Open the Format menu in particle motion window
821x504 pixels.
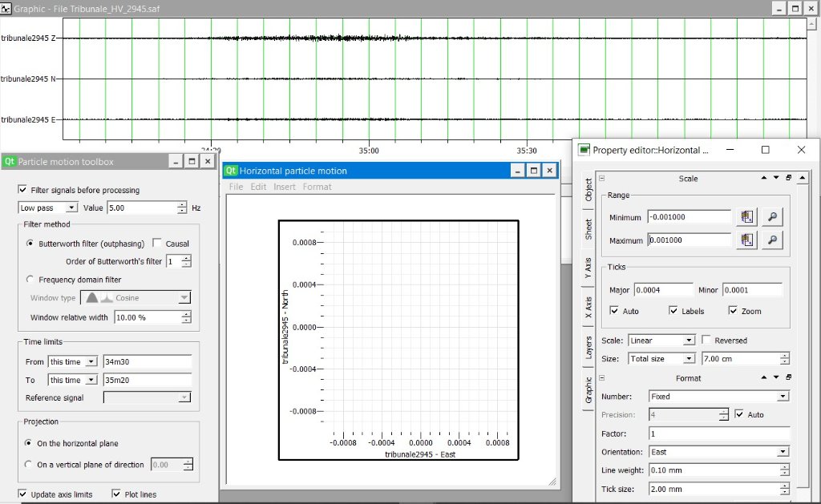pyautogui.click(x=317, y=187)
